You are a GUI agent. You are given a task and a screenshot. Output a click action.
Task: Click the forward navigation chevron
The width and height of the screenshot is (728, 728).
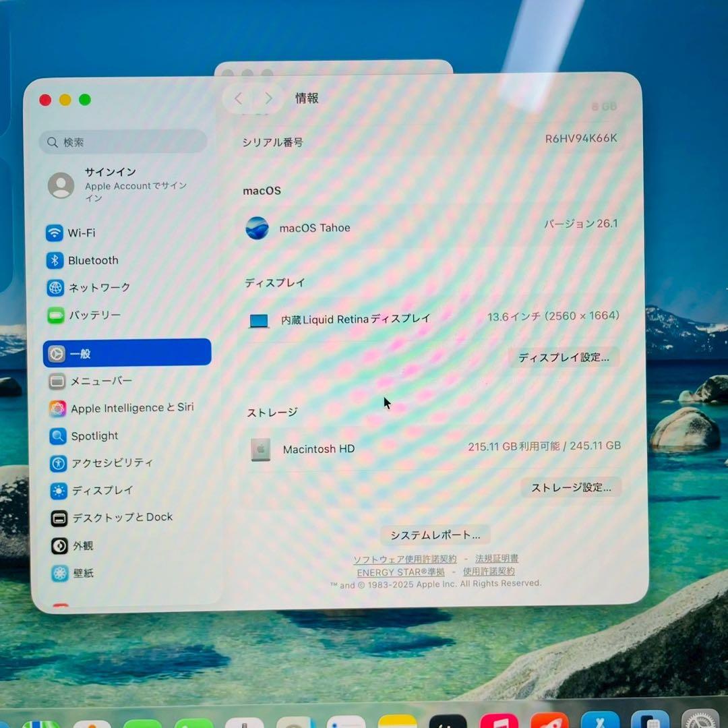[268, 98]
